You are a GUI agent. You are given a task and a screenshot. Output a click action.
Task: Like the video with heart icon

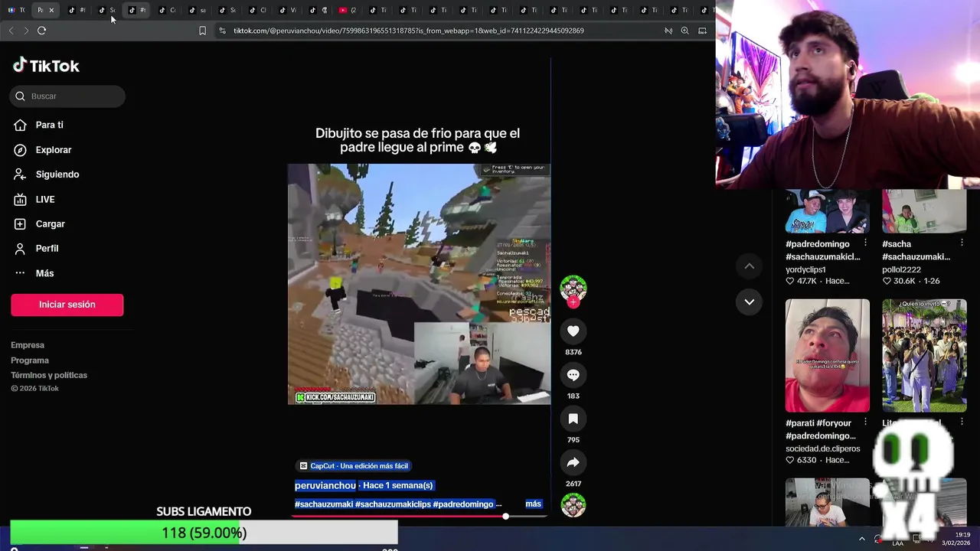point(573,331)
